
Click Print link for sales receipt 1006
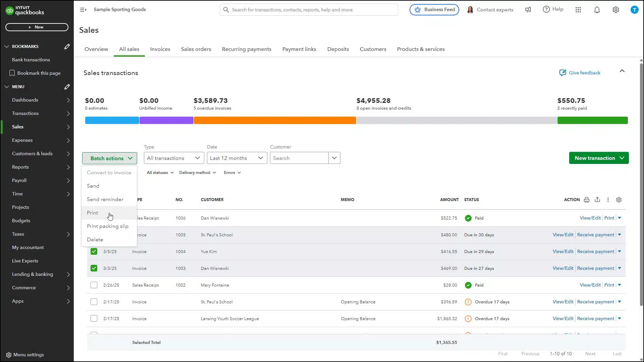[x=609, y=218]
